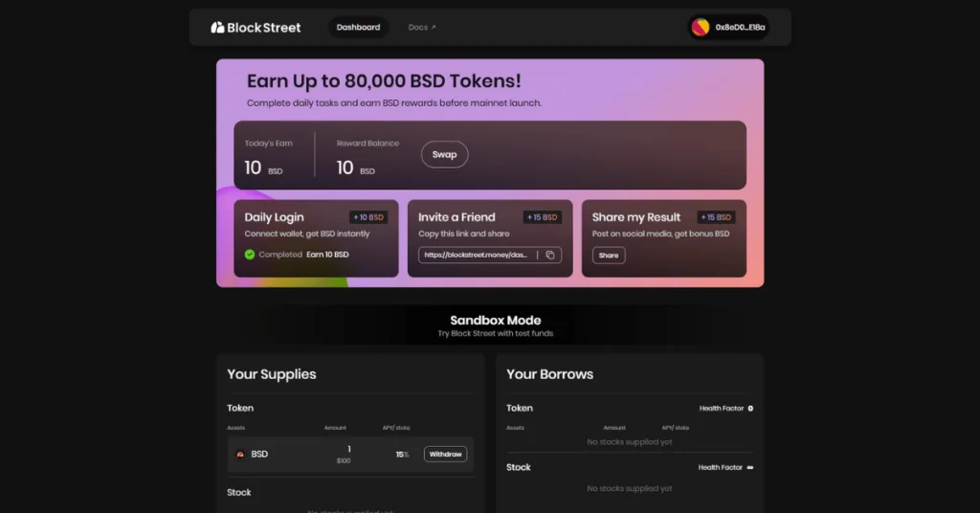This screenshot has width=980, height=513.
Task: Click the BSD token icon in supplies
Action: 240,455
